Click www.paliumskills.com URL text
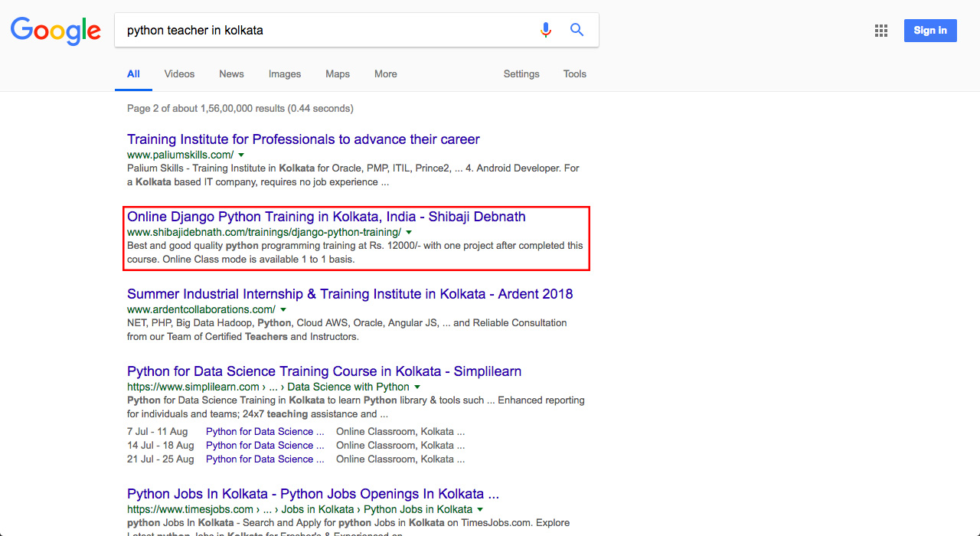The width and height of the screenshot is (980, 536). click(x=181, y=155)
